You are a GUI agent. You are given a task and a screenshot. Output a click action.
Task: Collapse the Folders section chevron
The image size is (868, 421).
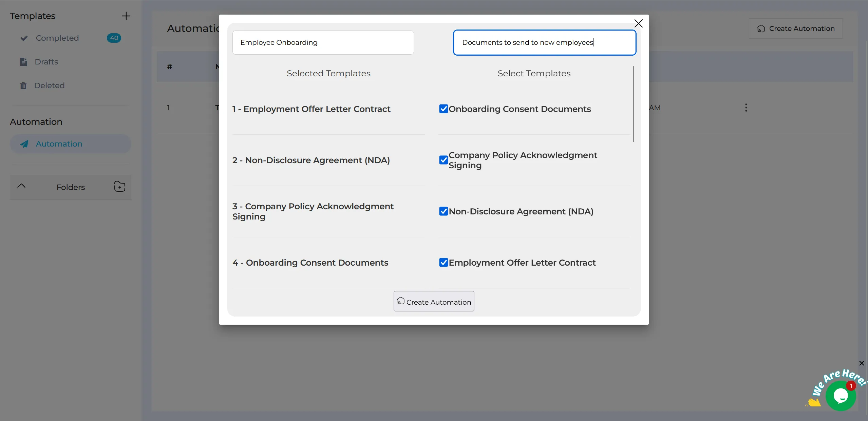click(21, 186)
